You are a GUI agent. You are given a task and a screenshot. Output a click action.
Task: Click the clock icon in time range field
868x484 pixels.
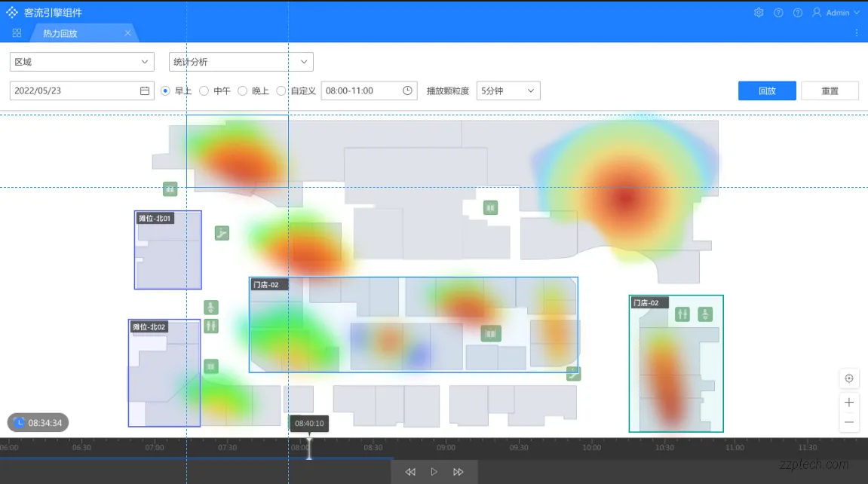click(x=407, y=90)
